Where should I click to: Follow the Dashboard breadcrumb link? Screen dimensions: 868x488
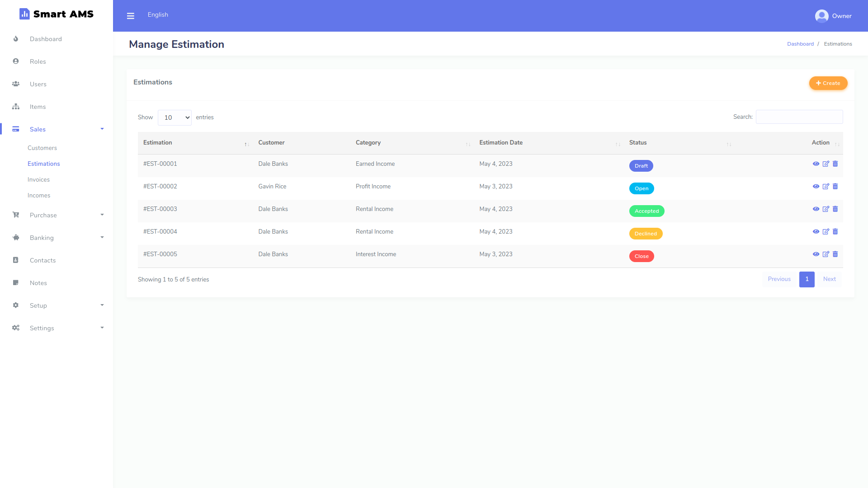tap(800, 43)
